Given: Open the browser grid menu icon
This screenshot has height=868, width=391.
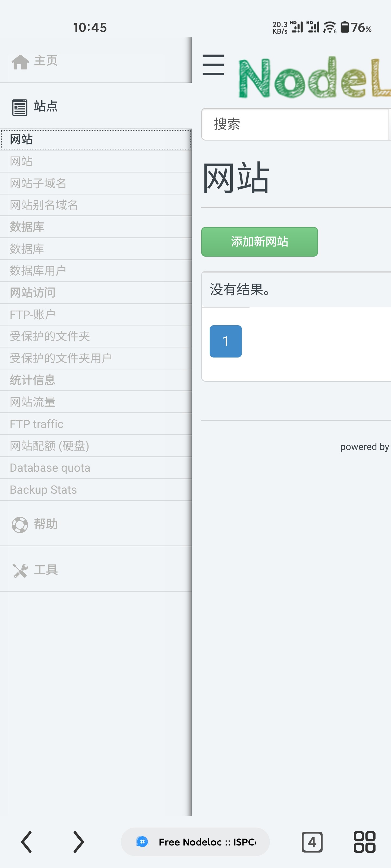Looking at the screenshot, I should click(x=364, y=842).
